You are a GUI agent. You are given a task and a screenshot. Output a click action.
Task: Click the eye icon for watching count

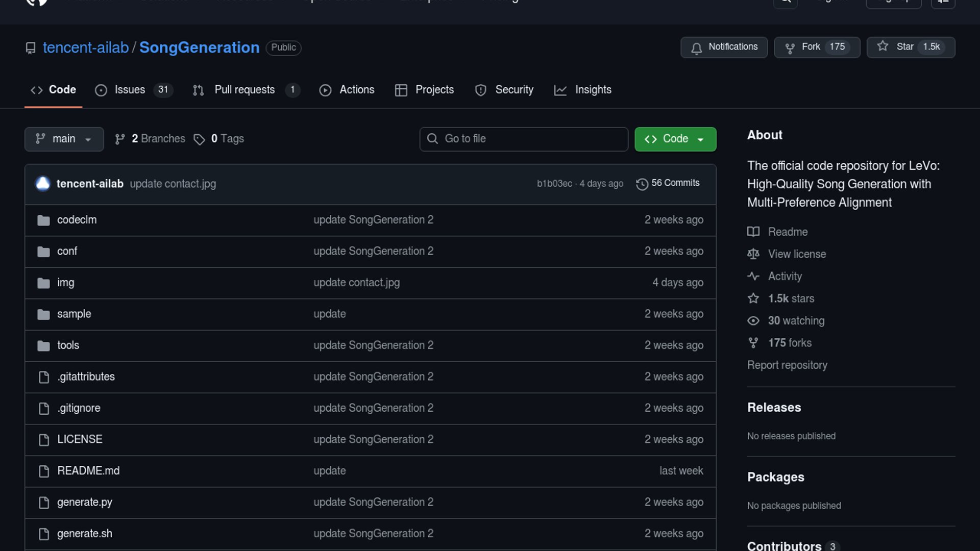(x=753, y=321)
